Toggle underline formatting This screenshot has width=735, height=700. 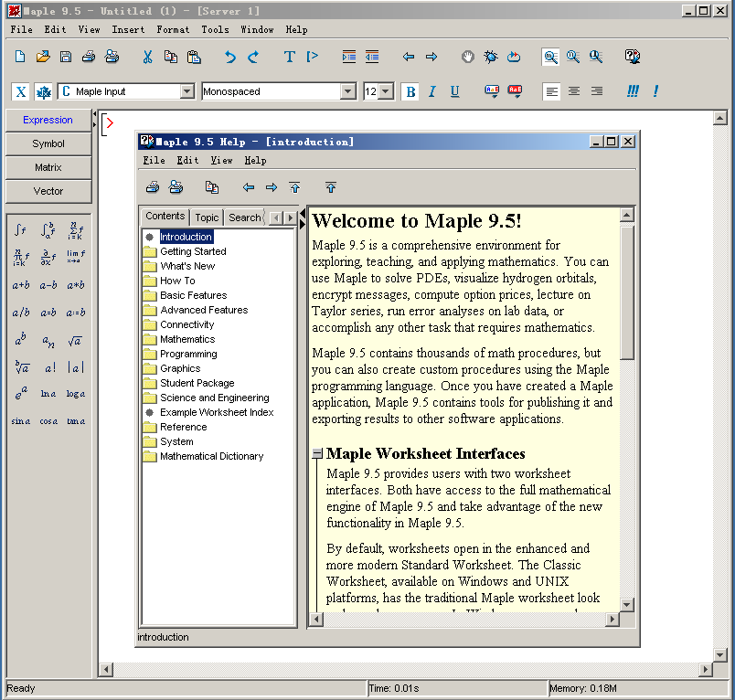click(x=454, y=91)
